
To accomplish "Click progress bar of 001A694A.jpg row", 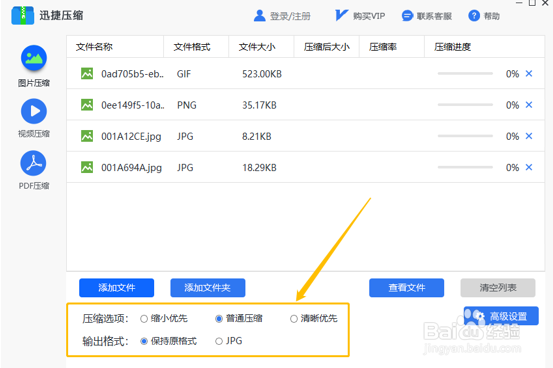I will (465, 167).
